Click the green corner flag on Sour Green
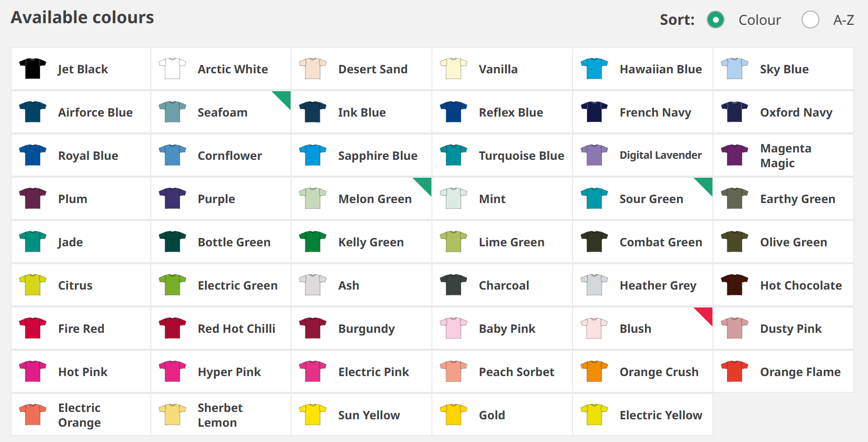The image size is (868, 442). tap(706, 184)
